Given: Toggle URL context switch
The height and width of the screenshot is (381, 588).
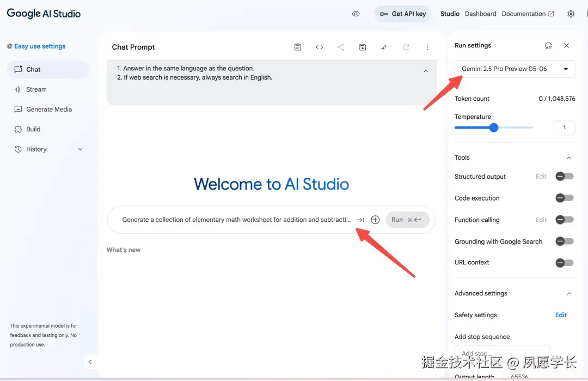Looking at the screenshot, I should click(x=565, y=263).
